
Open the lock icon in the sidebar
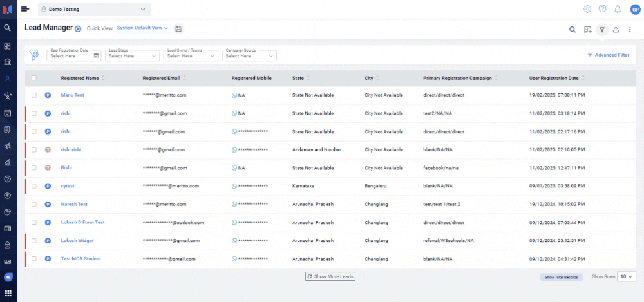click(7, 245)
